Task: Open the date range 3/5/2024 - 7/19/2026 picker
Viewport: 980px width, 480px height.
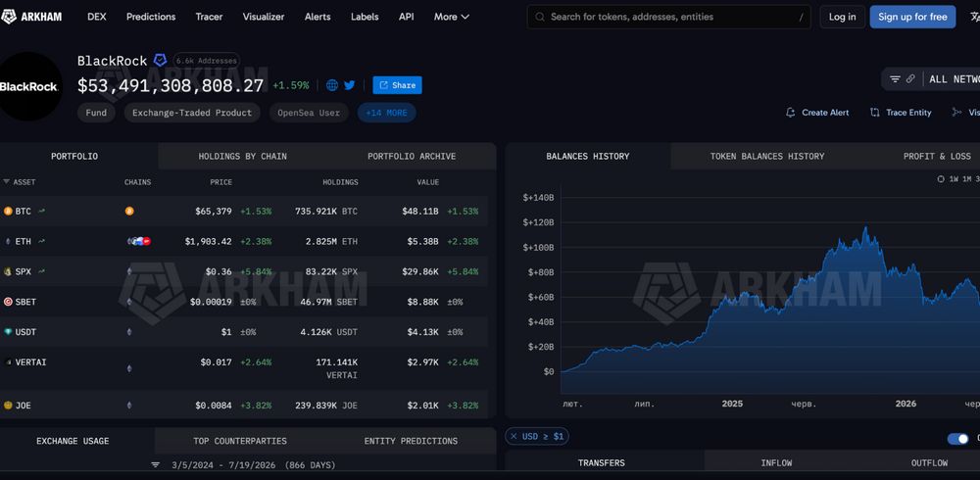Action: point(253,465)
